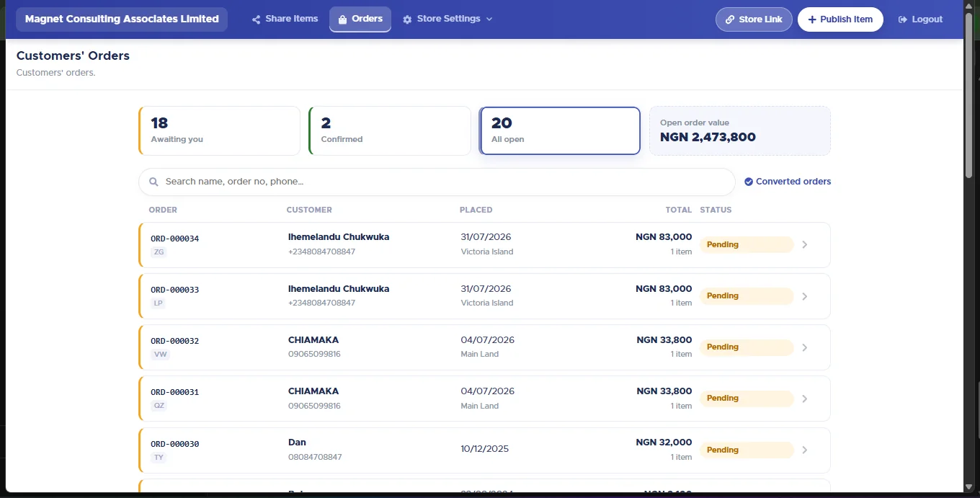The height and width of the screenshot is (498, 980).
Task: Click order number ORD-000034
Action: pyautogui.click(x=174, y=239)
